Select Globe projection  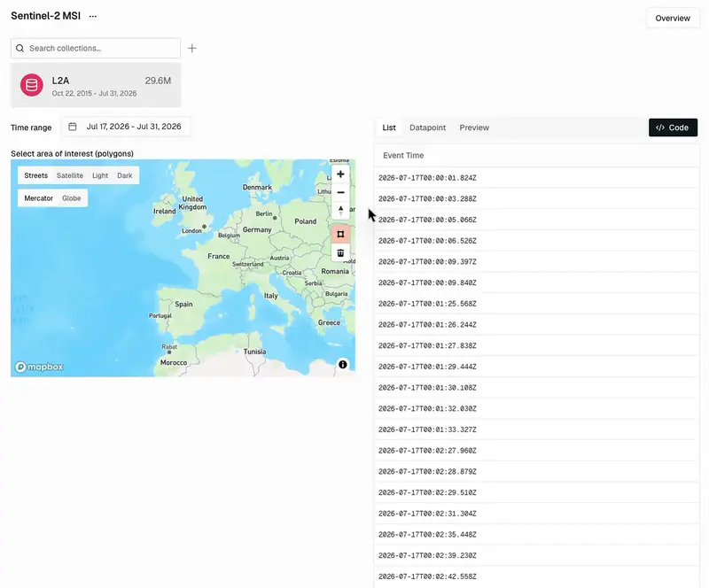[72, 198]
